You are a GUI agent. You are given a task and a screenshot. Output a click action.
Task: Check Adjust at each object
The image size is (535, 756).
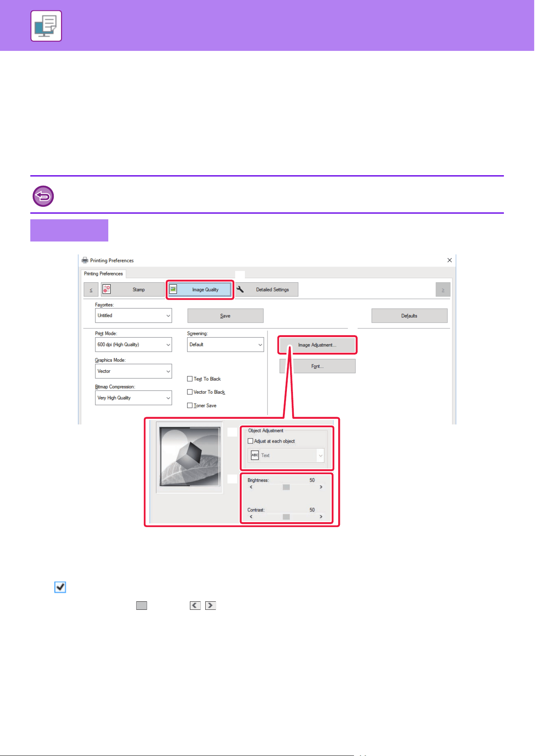(250, 441)
